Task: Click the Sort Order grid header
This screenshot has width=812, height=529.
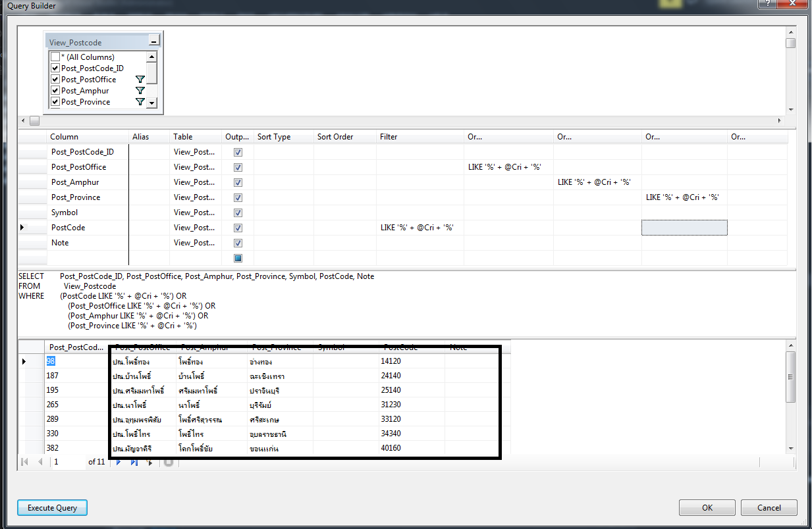Action: (x=345, y=137)
